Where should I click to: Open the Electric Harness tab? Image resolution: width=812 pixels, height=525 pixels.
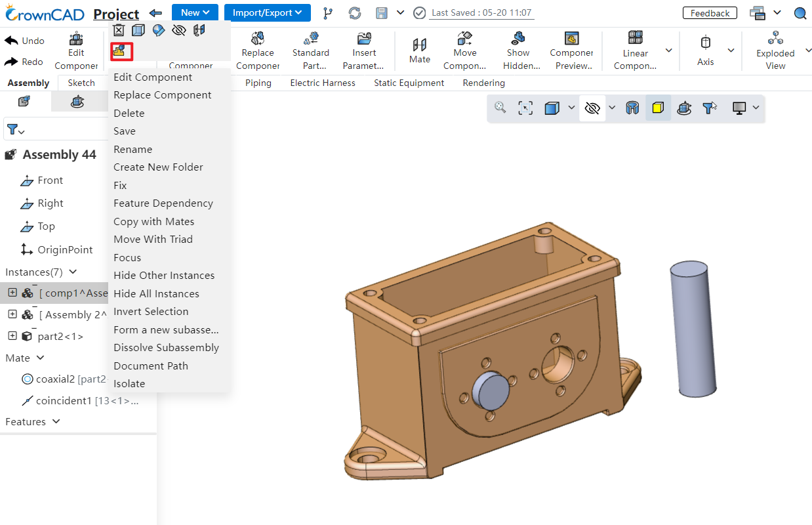click(x=323, y=83)
